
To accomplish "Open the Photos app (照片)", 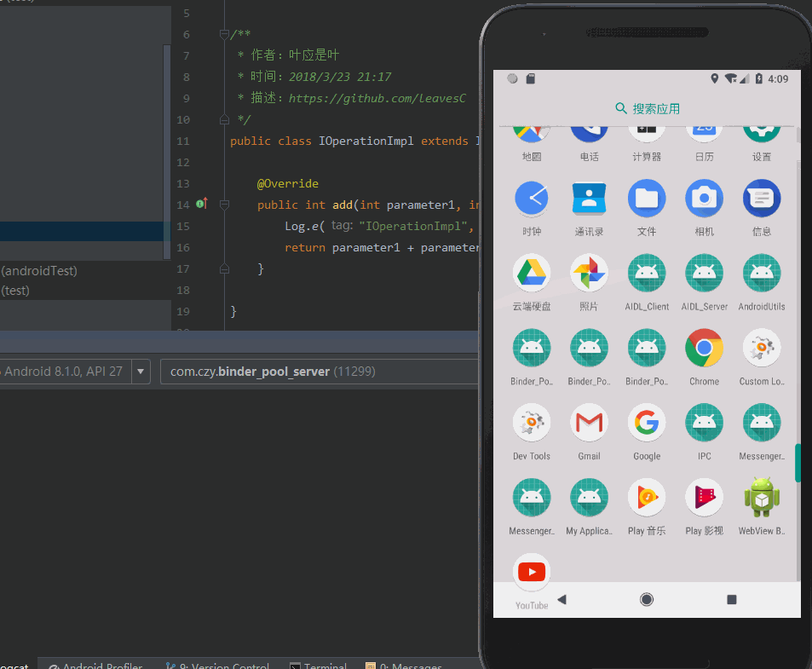I will (589, 273).
